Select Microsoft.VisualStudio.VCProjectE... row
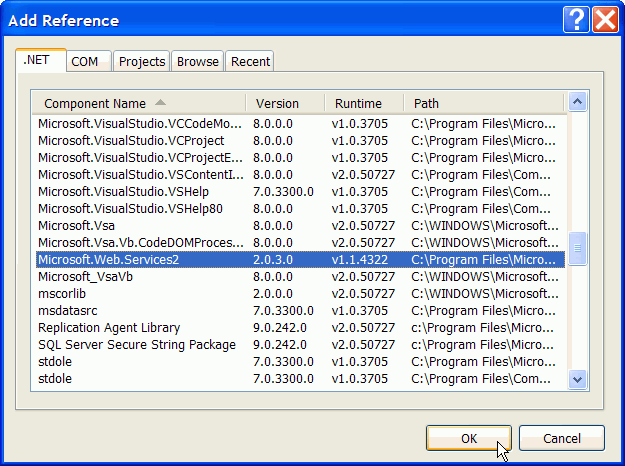The height and width of the screenshot is (466, 625). coord(300,158)
